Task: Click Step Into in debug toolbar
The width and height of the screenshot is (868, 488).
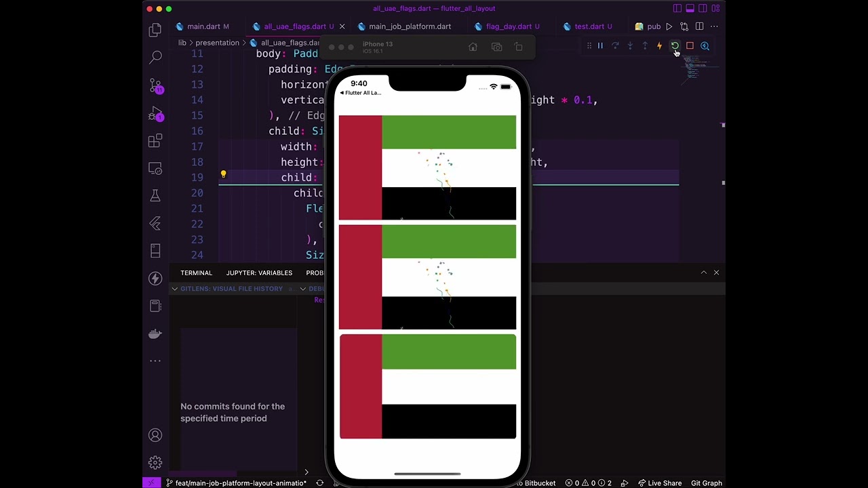Action: pyautogui.click(x=630, y=46)
